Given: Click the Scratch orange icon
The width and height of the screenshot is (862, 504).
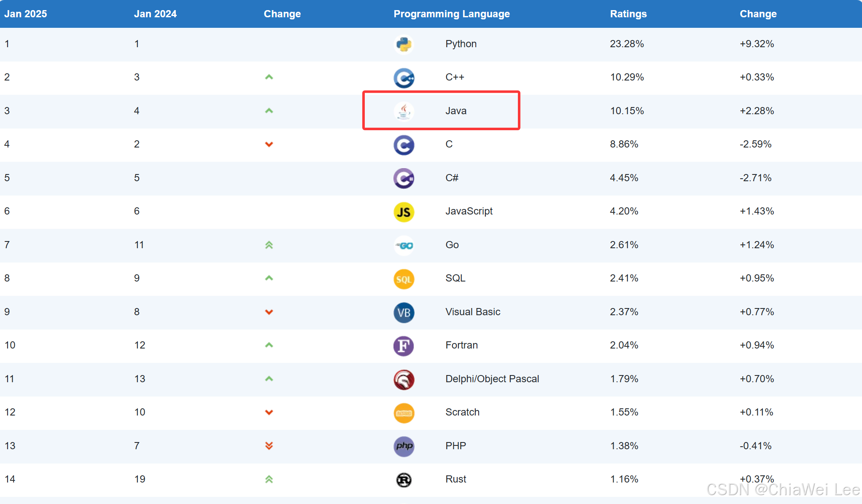Looking at the screenshot, I should (x=404, y=413).
